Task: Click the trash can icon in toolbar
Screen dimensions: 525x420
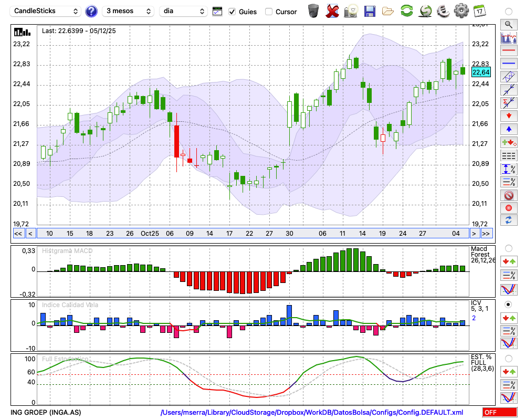Action: [313, 10]
